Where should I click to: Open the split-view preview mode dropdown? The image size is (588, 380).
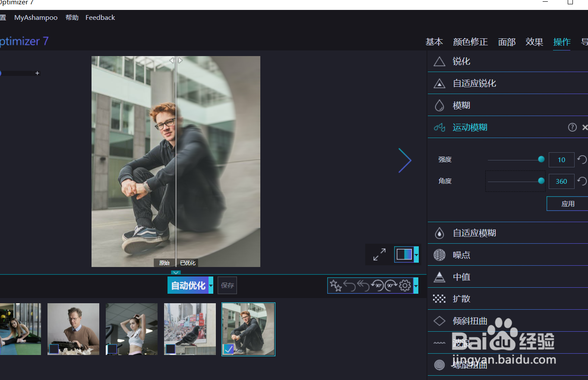click(x=415, y=254)
